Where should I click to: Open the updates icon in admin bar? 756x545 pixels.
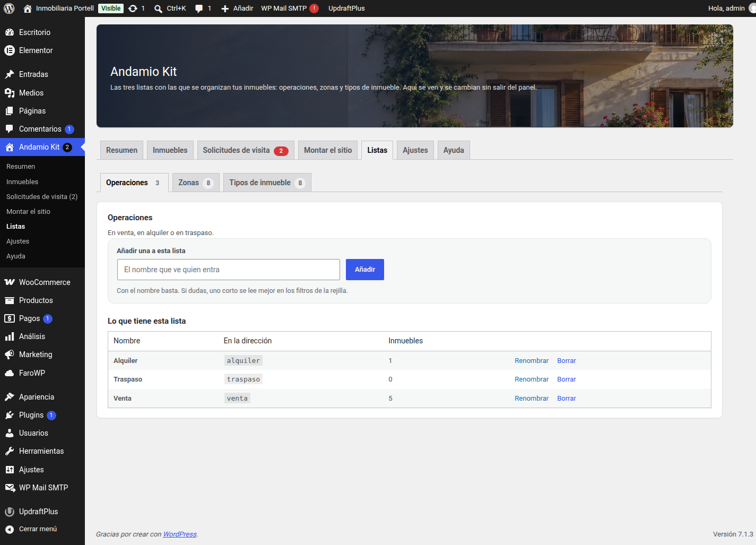pos(133,8)
